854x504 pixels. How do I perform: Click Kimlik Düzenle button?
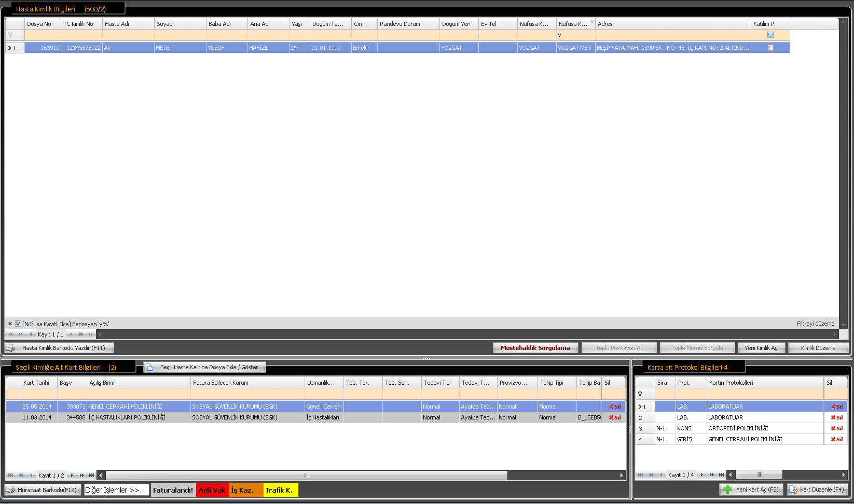click(818, 348)
